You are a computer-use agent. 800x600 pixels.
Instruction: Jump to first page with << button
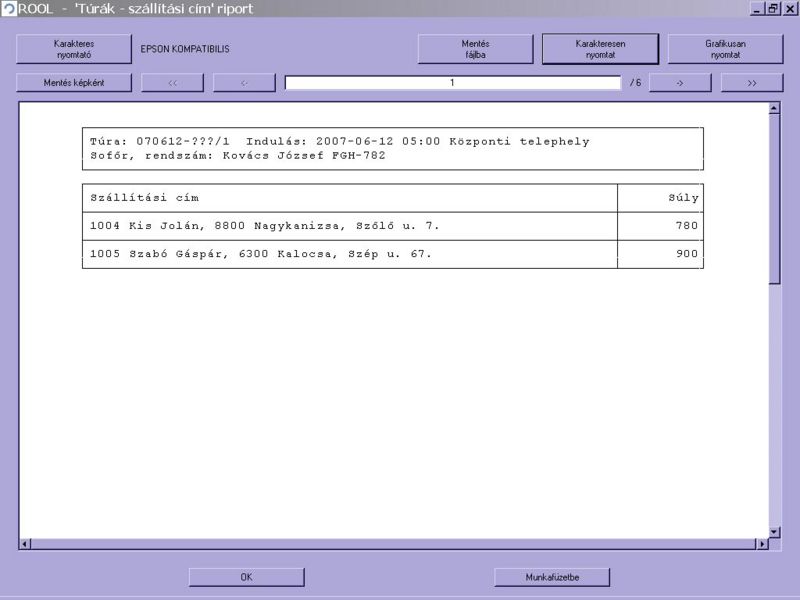(x=172, y=83)
